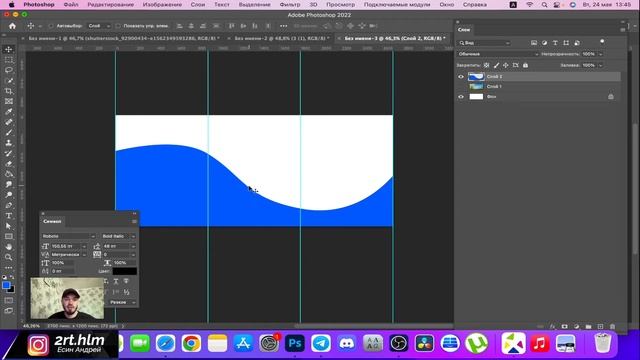Viewport: 640px width, 360px height.
Task: Filter layers by adjustment layer icon
Action: [544, 43]
